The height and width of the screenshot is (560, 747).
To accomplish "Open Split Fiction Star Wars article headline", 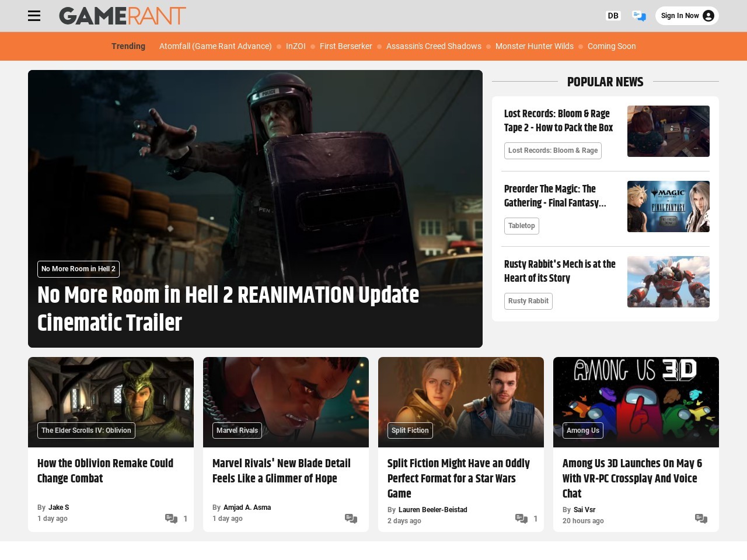I will (459, 478).
